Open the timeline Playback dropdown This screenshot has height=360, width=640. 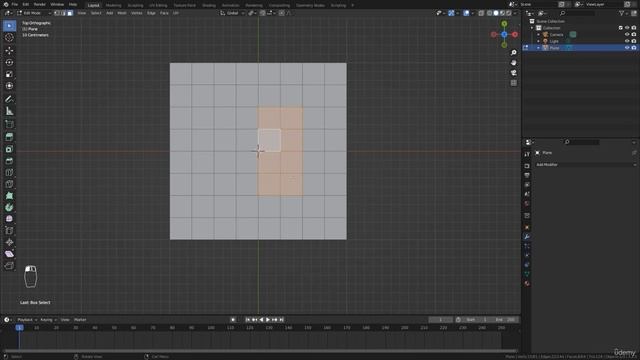pos(27,320)
